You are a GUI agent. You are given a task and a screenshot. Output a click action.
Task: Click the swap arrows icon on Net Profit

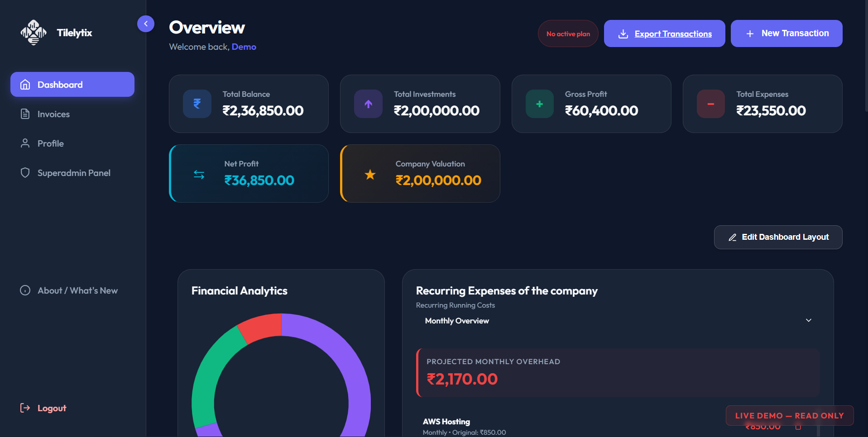click(x=199, y=174)
